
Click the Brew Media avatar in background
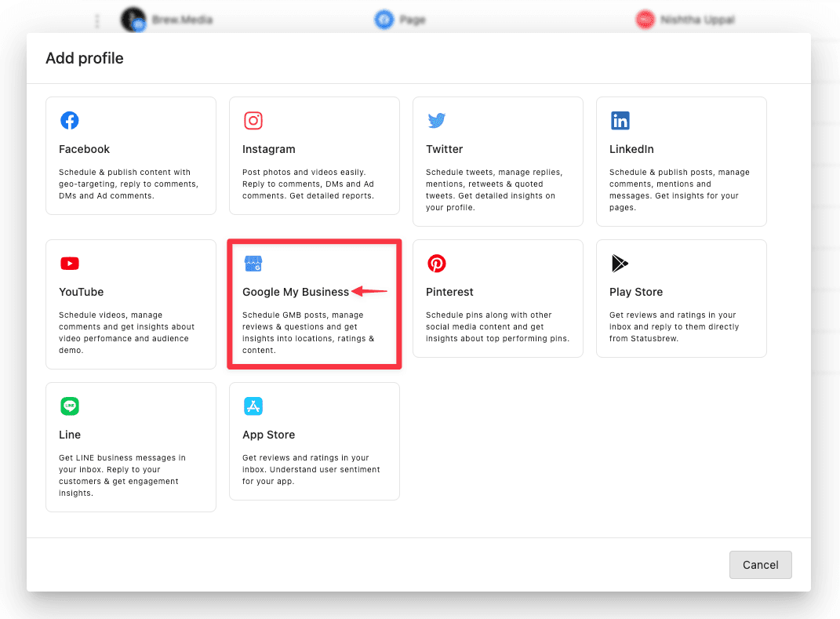point(133,20)
